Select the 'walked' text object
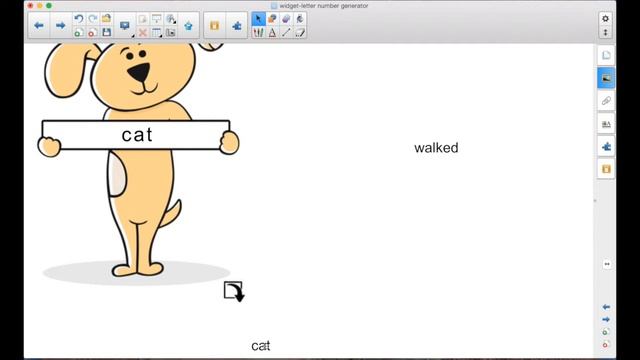The height and width of the screenshot is (360, 640). pyautogui.click(x=436, y=148)
